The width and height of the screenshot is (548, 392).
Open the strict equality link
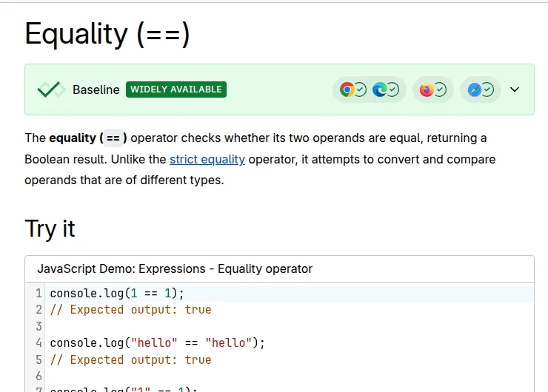(207, 159)
